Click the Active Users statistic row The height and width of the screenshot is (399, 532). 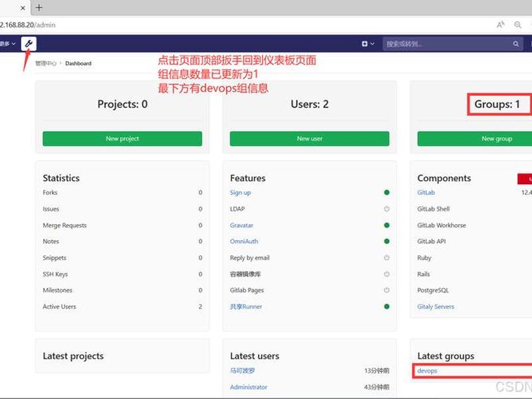[x=122, y=307]
